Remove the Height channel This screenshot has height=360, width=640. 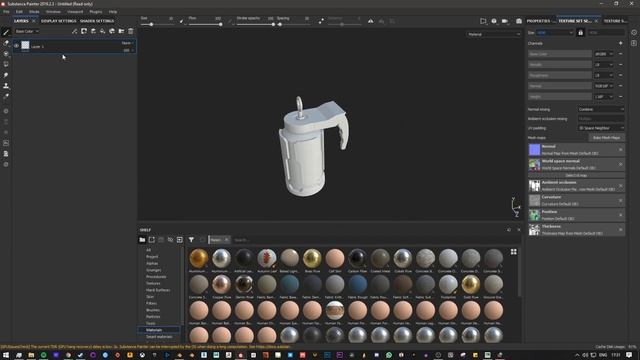[x=620, y=97]
